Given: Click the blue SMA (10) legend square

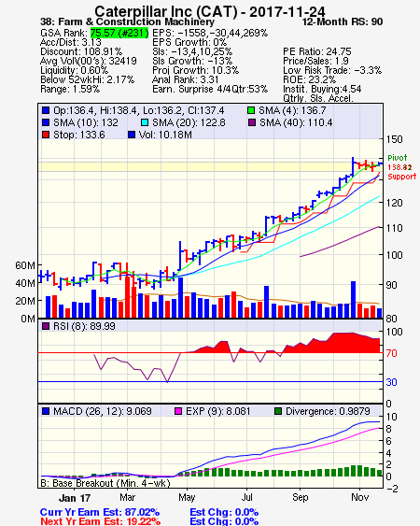Looking at the screenshot, I should [46, 122].
